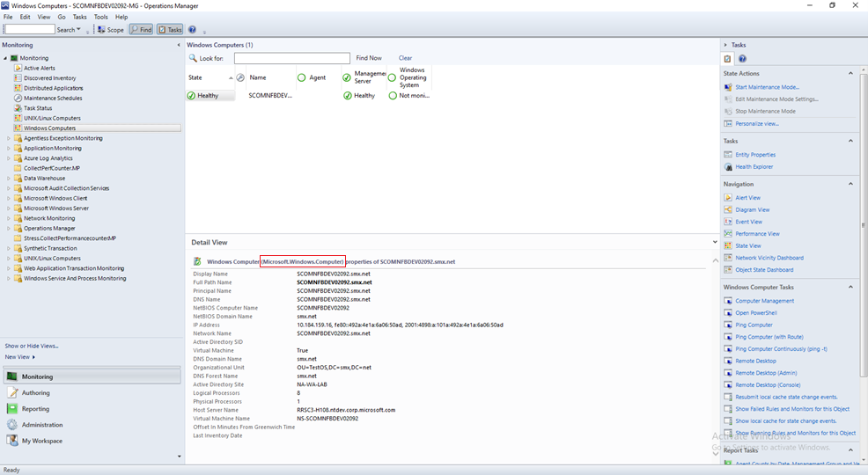This screenshot has width=868, height=475.
Task: Open the Tools menu
Action: [x=100, y=17]
